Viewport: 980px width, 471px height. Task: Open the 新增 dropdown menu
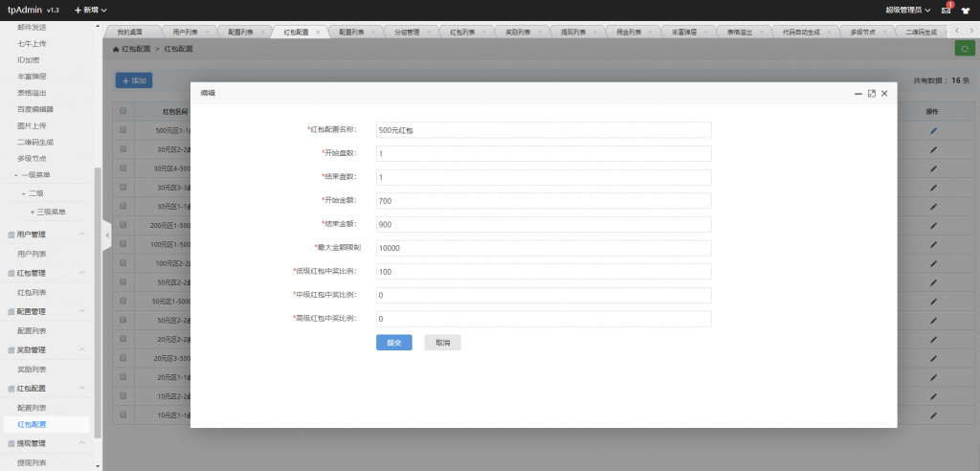click(90, 10)
